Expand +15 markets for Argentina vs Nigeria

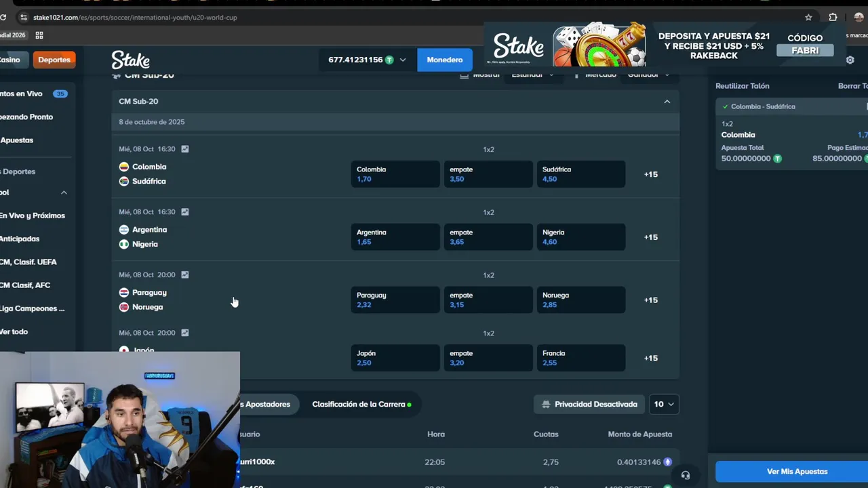point(650,237)
